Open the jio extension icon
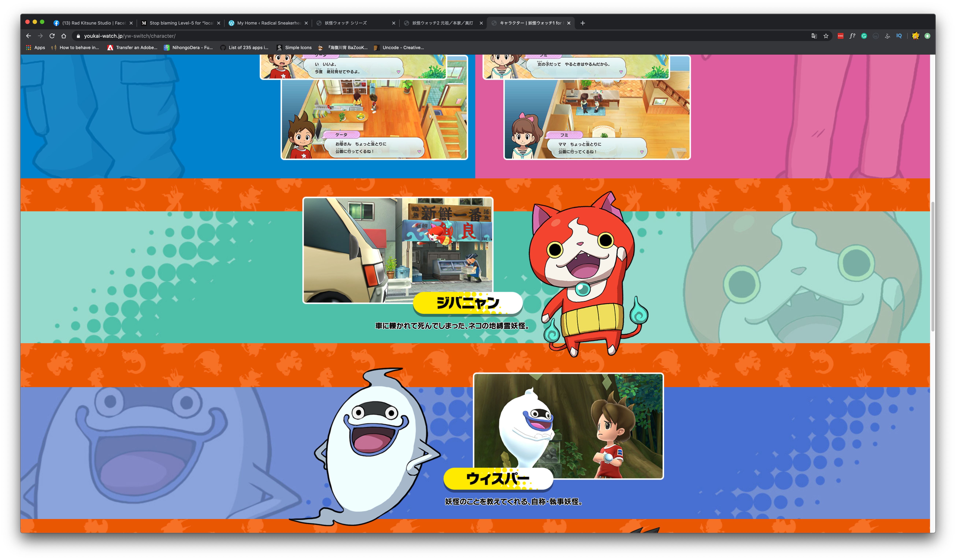 [x=876, y=36]
